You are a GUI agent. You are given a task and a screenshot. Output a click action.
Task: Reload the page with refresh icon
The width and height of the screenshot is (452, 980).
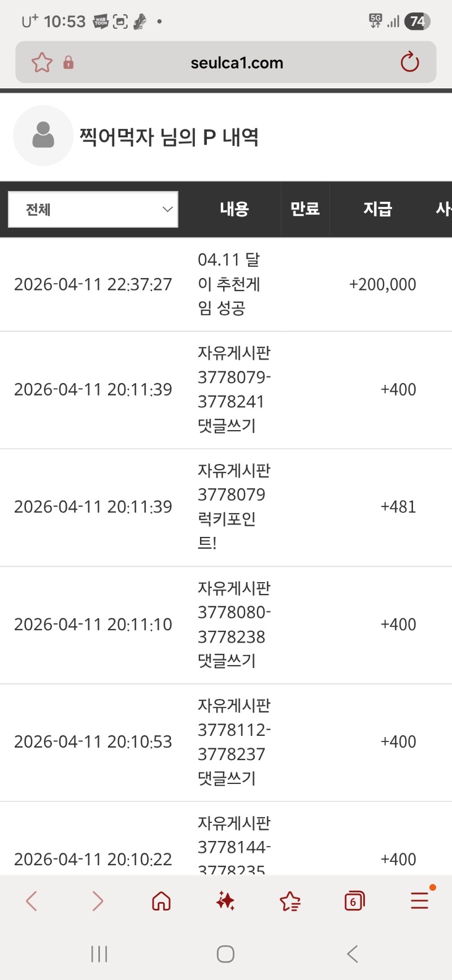(410, 62)
